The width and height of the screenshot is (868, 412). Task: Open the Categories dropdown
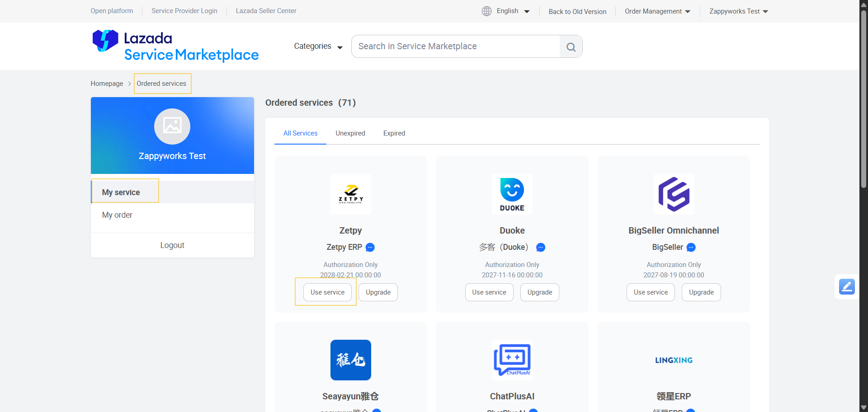click(x=318, y=46)
